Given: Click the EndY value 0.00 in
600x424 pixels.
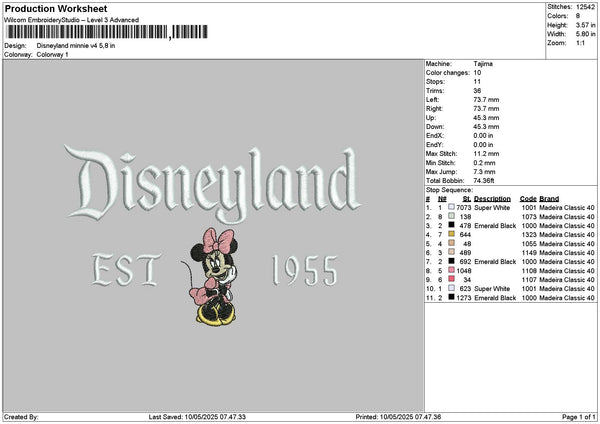Looking at the screenshot, I should tap(483, 145).
